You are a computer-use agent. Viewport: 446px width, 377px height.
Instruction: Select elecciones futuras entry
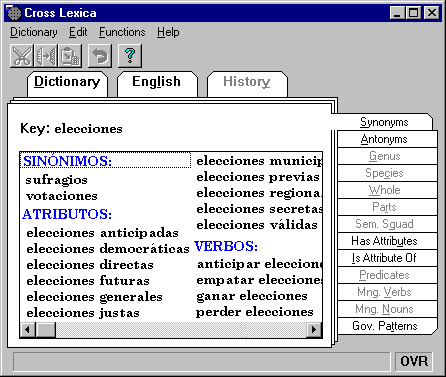(88, 281)
